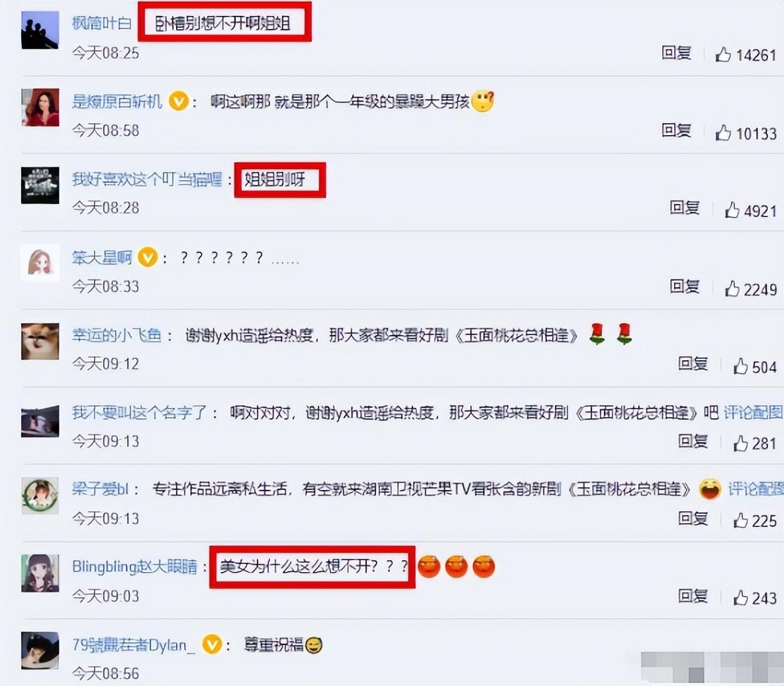Click verified badge next to 笨大星啊
The width and height of the screenshot is (784, 686).
pyautogui.click(x=148, y=258)
